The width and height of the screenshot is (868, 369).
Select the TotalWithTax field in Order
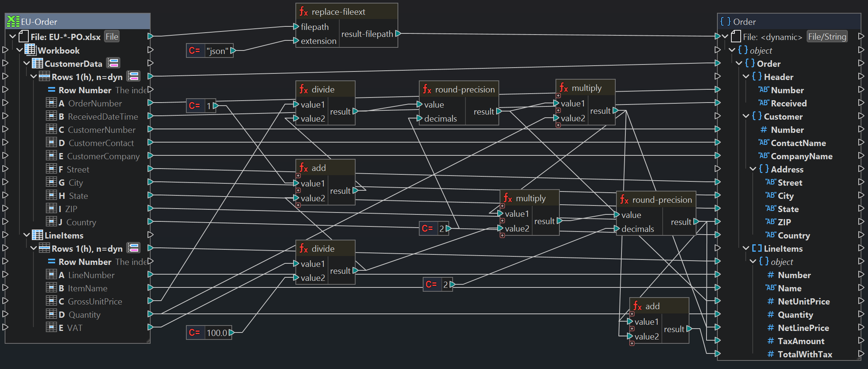pos(805,354)
